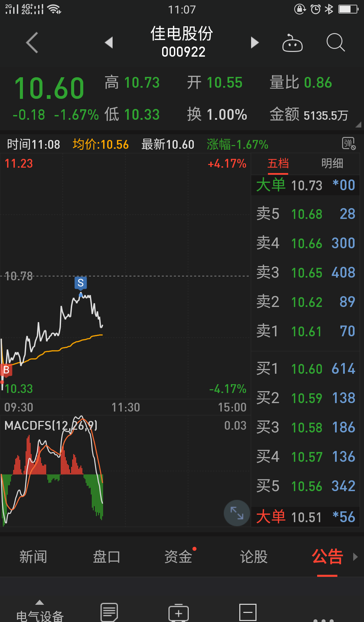
Task: Select buy level 买3 10.58 row
Action: 306,428
